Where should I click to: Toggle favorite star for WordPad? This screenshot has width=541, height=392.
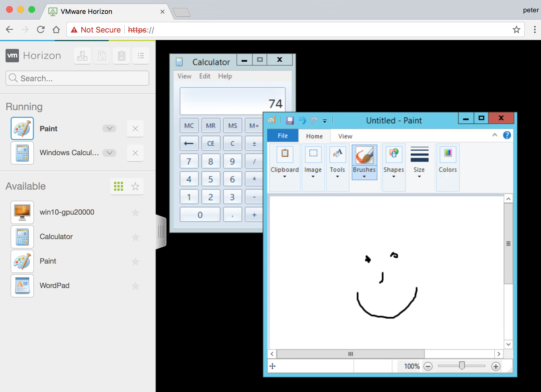tap(135, 286)
